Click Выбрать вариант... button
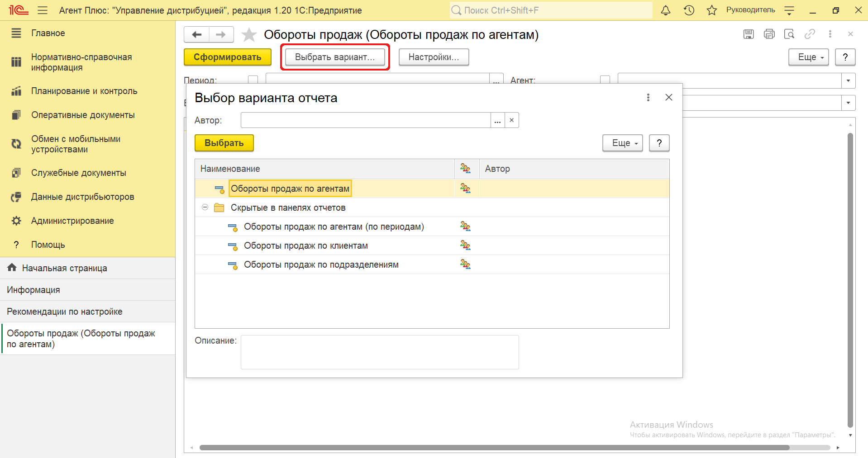 click(335, 57)
